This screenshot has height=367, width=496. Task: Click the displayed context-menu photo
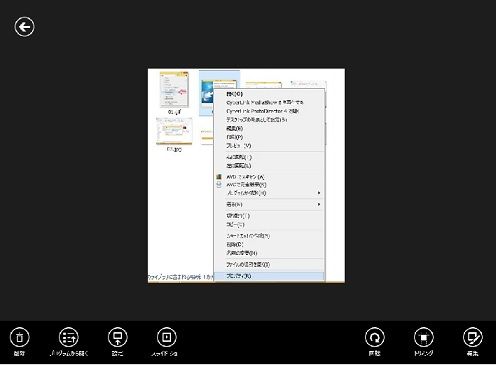246,176
